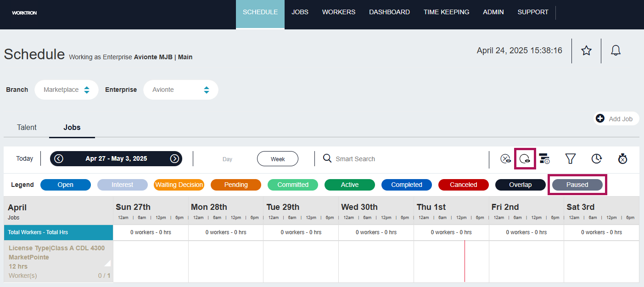Click the Overlap legend pill
The width and height of the screenshot is (644, 287).
(x=521, y=185)
